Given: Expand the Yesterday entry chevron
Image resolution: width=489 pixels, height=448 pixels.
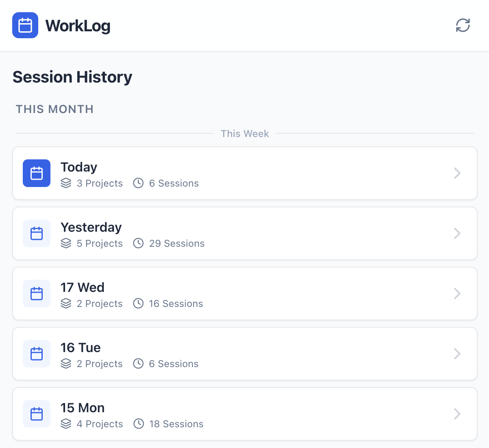Looking at the screenshot, I should (x=457, y=233).
